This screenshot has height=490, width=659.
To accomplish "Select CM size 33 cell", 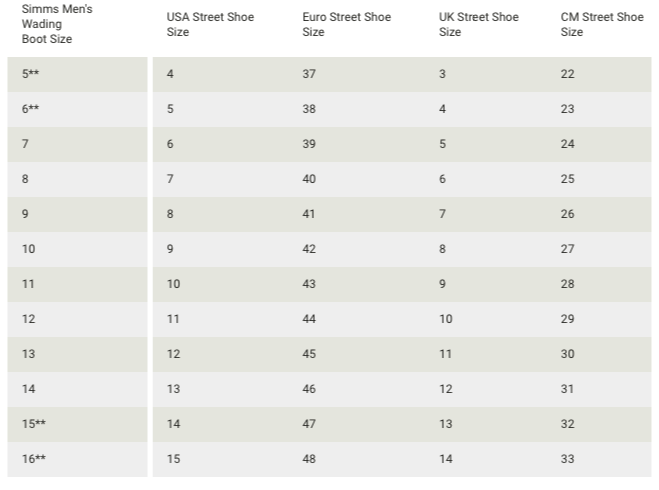I will point(568,459).
